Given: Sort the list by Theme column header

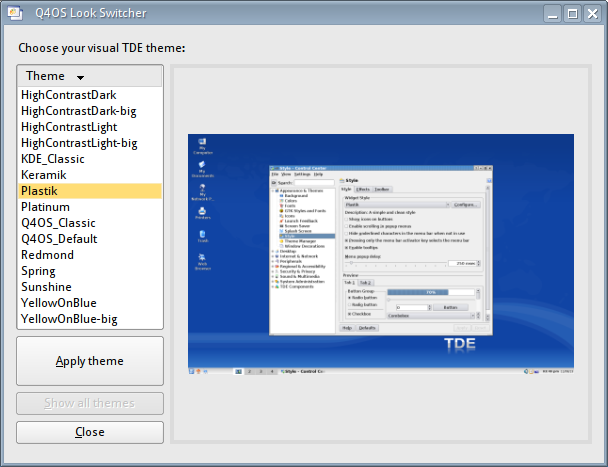Looking at the screenshot, I should coord(90,76).
